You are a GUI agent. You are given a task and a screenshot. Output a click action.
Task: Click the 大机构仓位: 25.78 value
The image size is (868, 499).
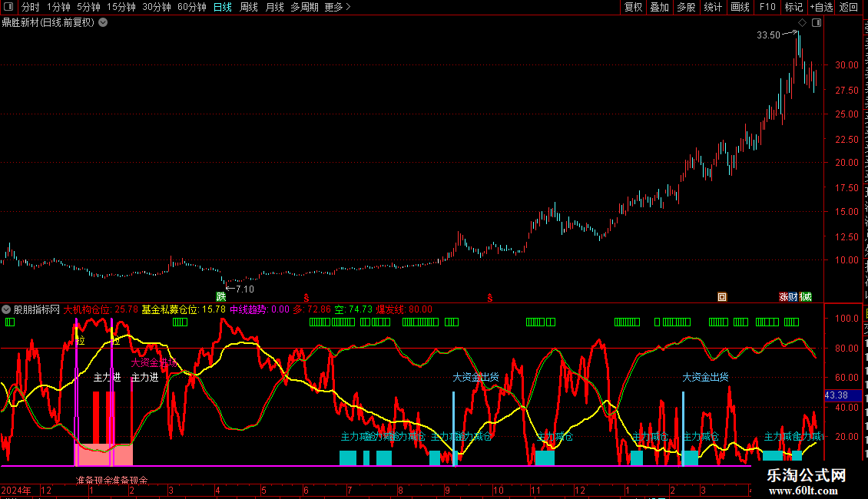[101, 309]
